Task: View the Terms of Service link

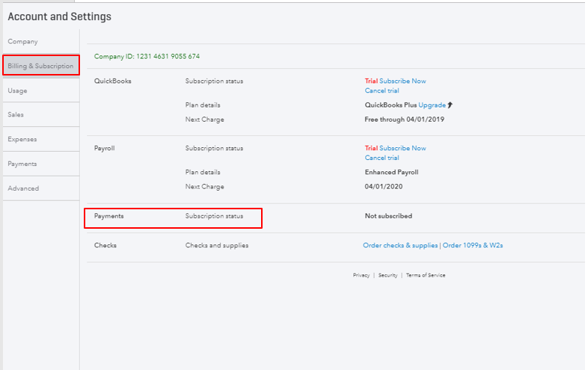Action: pyautogui.click(x=426, y=275)
